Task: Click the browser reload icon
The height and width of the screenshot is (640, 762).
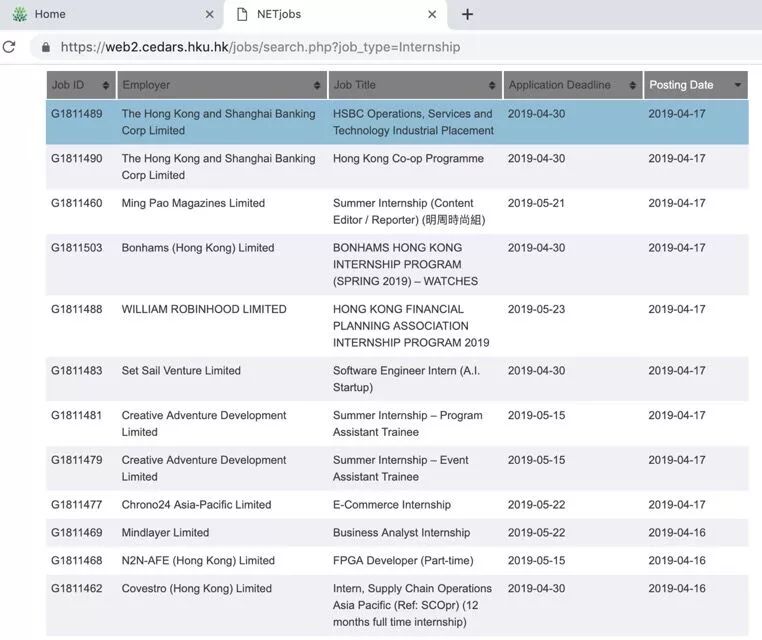Action: pos(9,47)
